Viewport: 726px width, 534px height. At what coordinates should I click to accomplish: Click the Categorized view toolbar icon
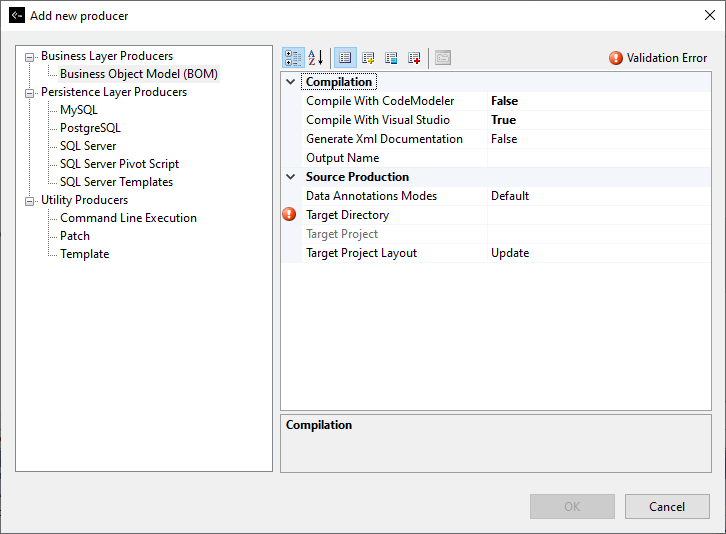[x=293, y=58]
